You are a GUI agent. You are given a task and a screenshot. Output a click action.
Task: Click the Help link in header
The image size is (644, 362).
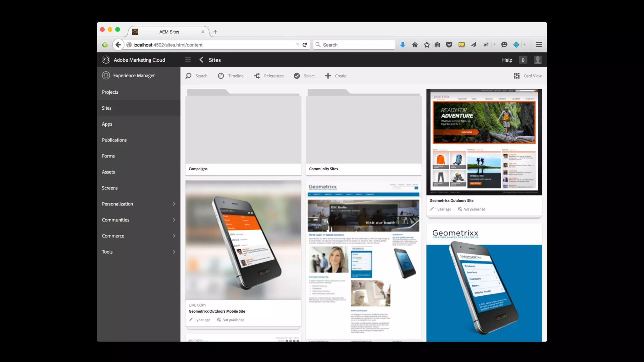(507, 60)
